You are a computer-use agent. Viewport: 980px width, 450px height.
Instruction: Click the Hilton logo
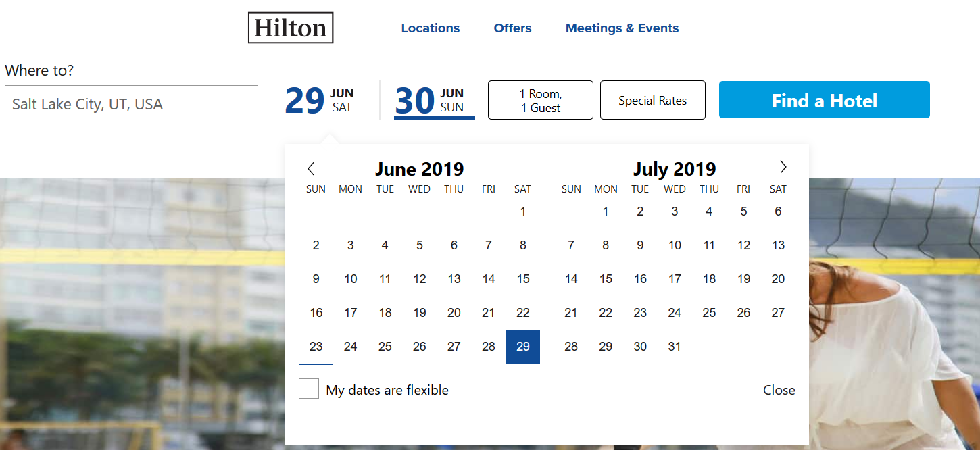click(291, 28)
